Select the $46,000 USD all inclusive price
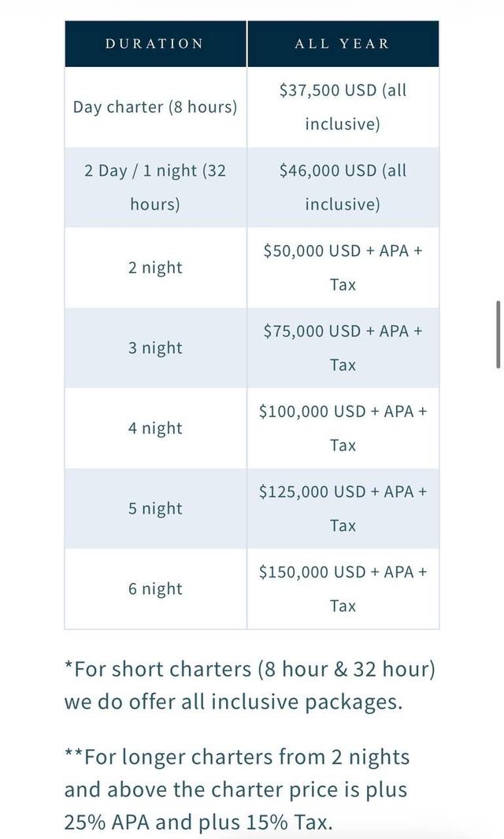 (x=343, y=187)
